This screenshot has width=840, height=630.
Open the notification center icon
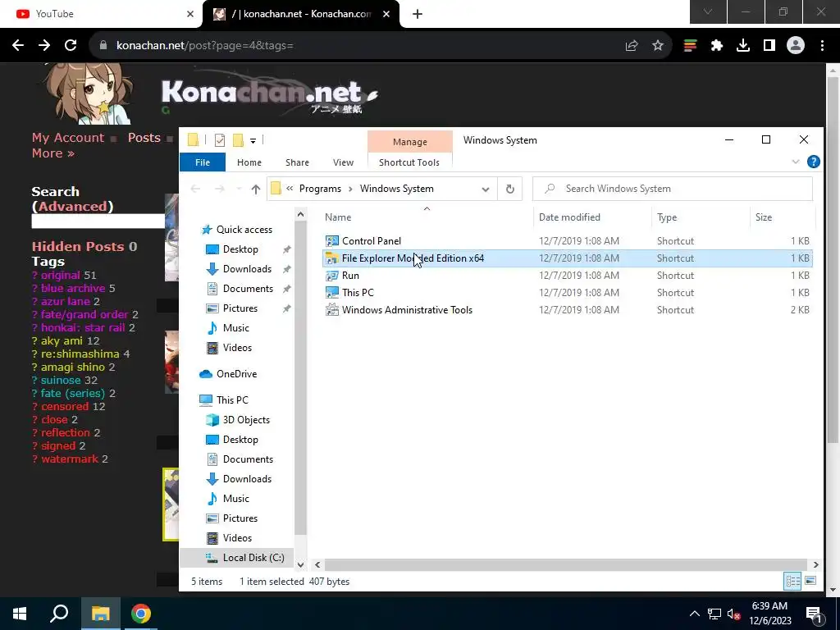tap(815, 615)
